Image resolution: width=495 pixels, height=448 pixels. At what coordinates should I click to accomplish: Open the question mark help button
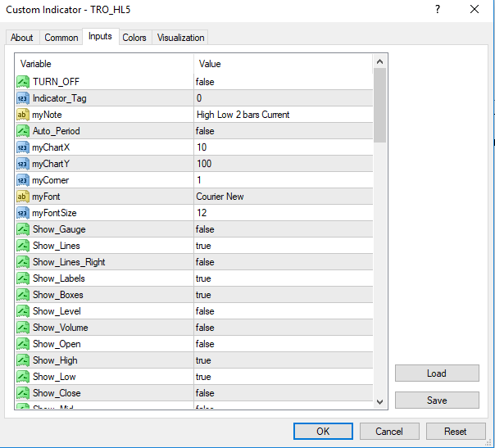point(438,10)
